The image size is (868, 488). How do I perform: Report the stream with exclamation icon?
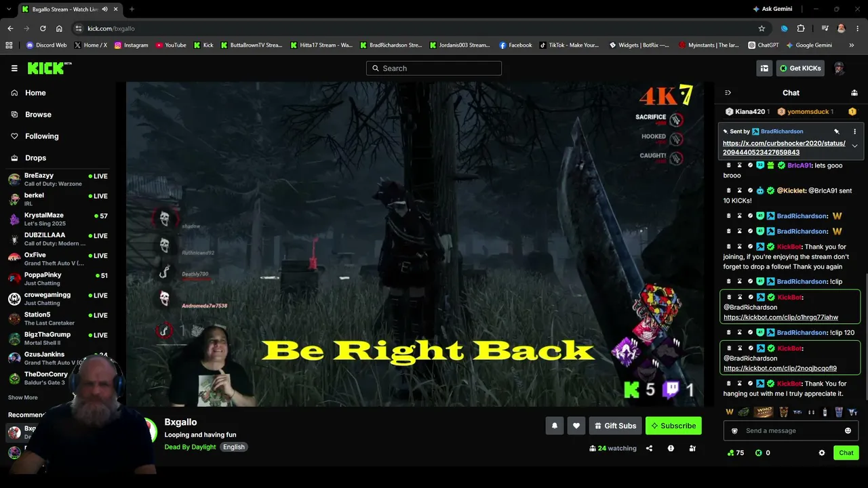click(671, 448)
